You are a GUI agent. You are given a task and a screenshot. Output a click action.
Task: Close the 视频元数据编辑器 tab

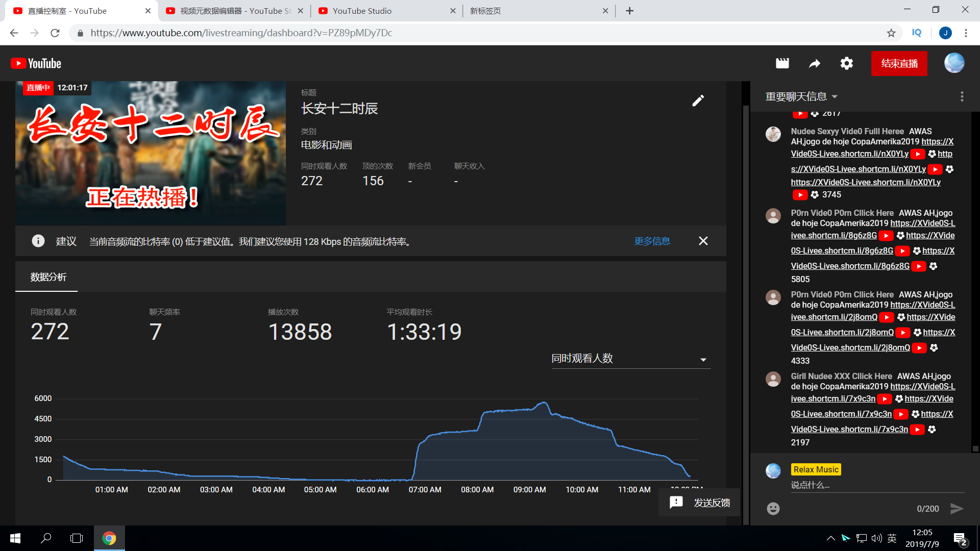[300, 11]
